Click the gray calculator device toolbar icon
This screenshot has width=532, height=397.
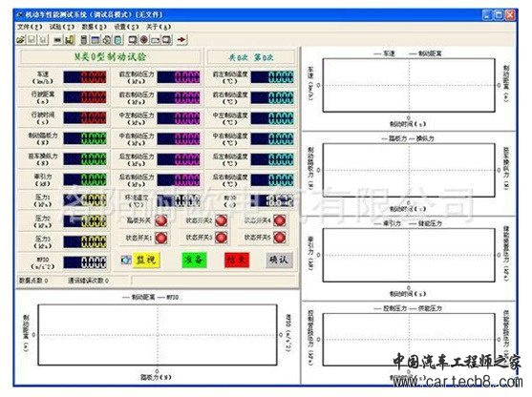tap(83, 40)
